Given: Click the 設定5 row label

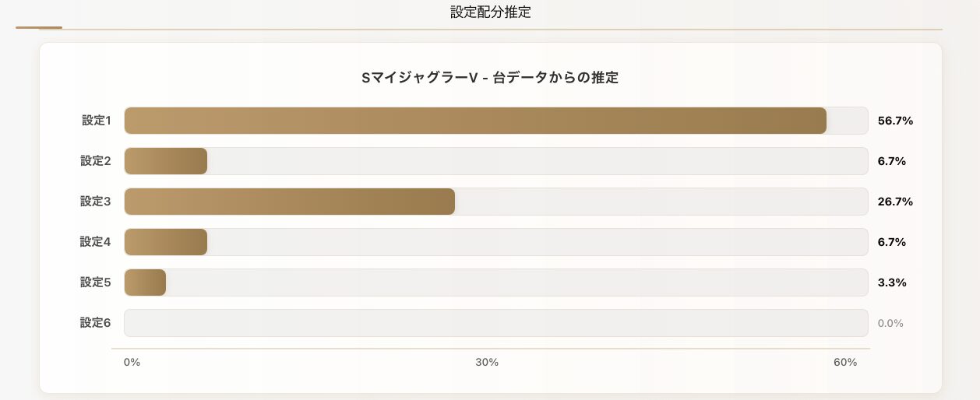Looking at the screenshot, I should click(x=96, y=282).
